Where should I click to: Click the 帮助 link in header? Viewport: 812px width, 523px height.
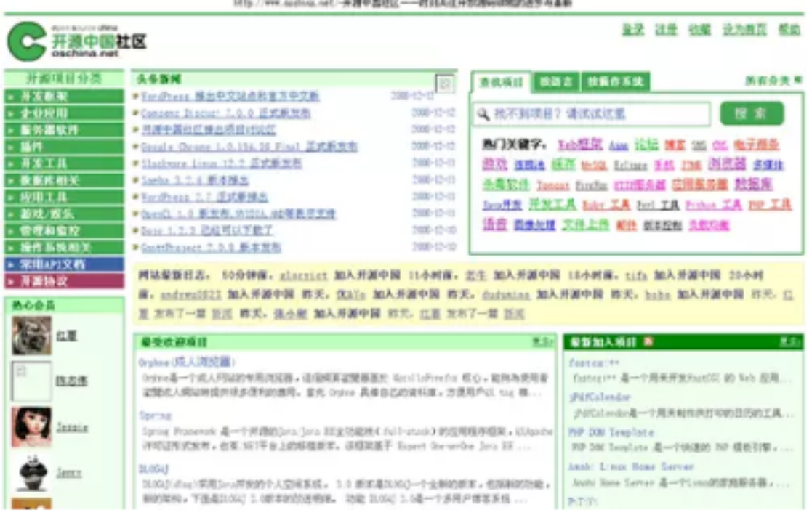point(789,30)
